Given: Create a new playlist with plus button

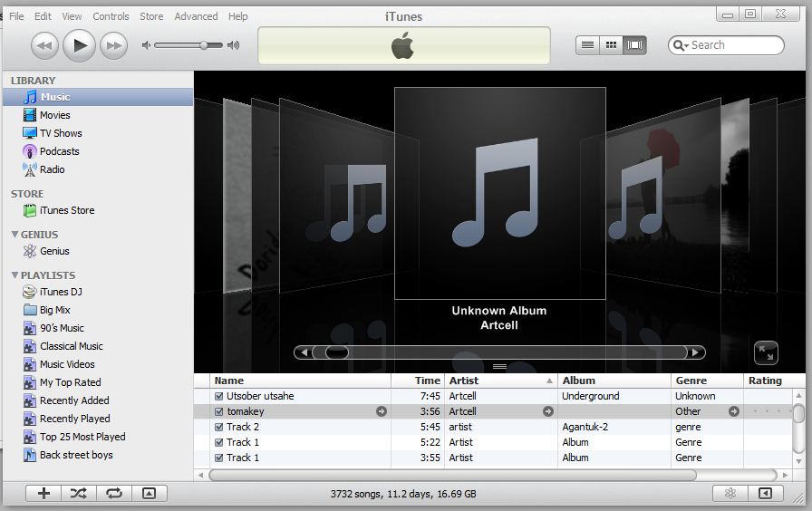Looking at the screenshot, I should 43,493.
